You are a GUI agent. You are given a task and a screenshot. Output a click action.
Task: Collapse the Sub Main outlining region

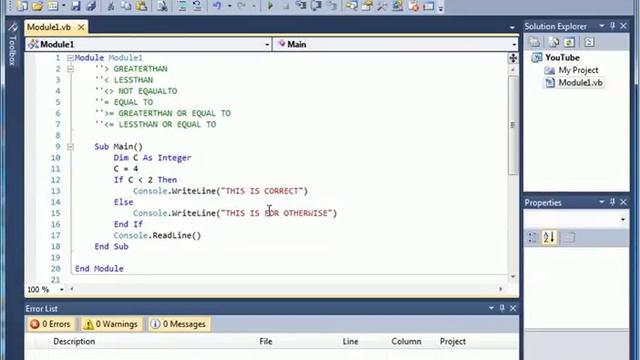click(x=70, y=147)
